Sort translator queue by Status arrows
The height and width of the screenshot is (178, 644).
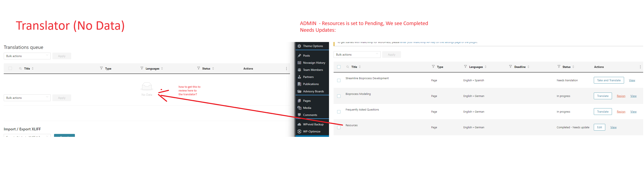tap(213, 69)
